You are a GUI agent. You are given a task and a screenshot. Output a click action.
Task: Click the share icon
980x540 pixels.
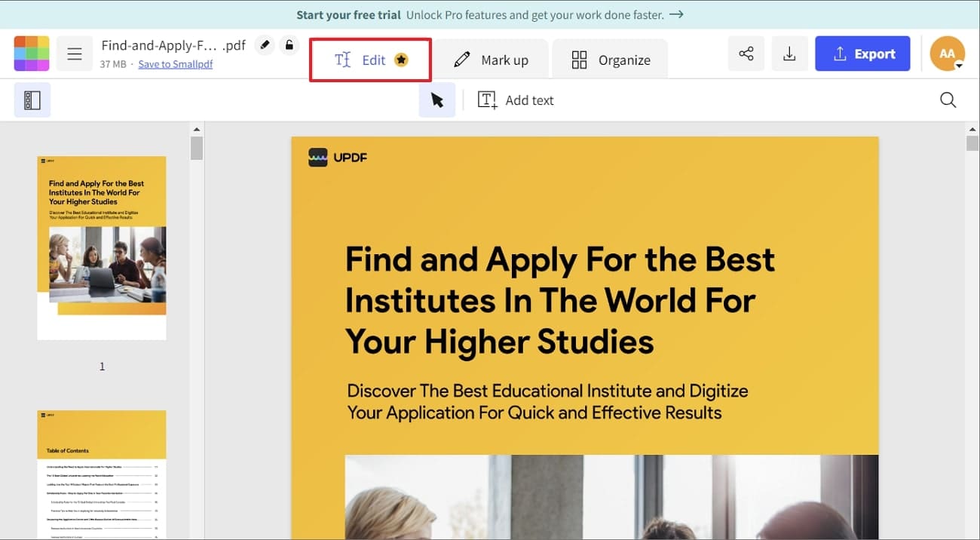[x=746, y=54]
